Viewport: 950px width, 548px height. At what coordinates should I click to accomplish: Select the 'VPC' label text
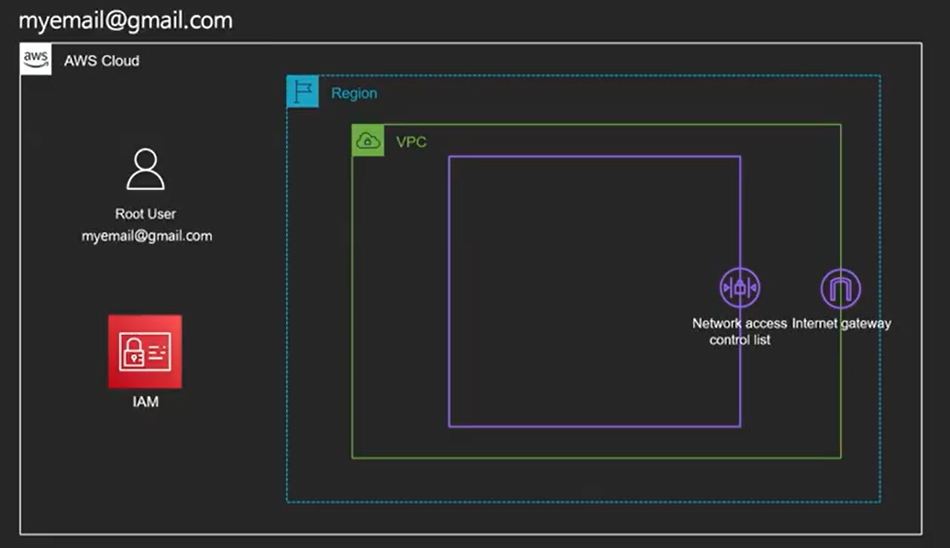pyautogui.click(x=411, y=142)
